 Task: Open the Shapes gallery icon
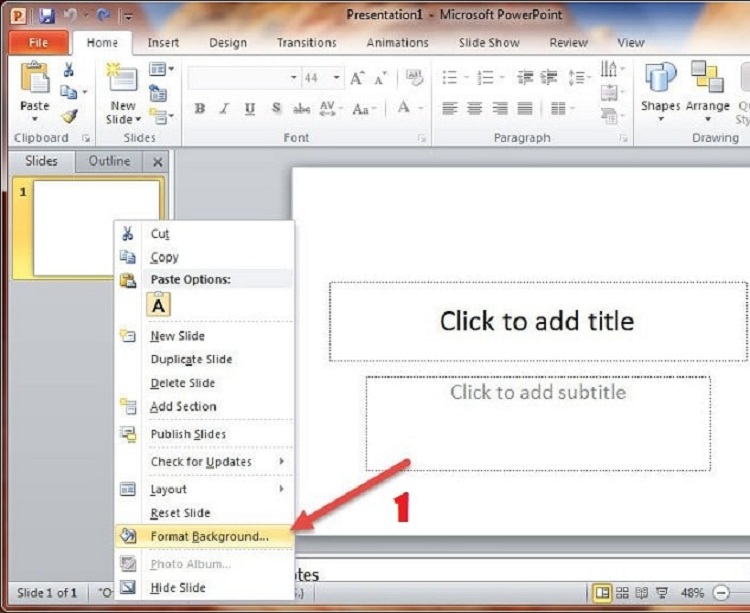tap(661, 78)
